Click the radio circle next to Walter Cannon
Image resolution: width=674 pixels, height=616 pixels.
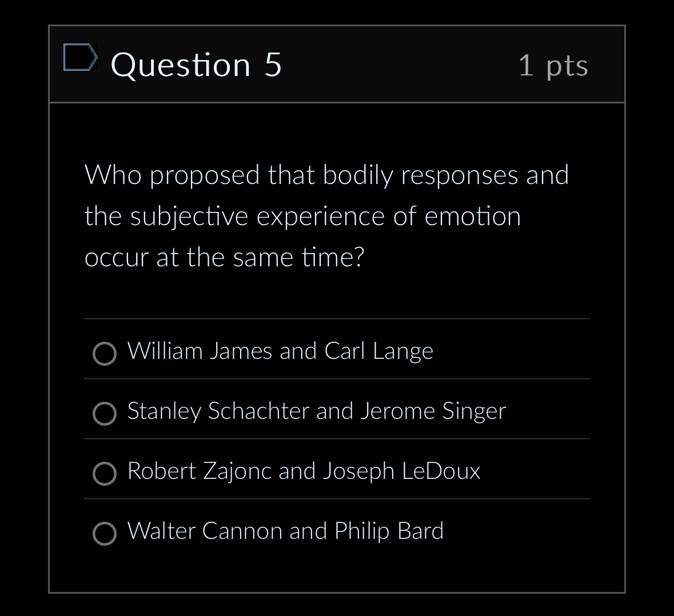click(105, 534)
